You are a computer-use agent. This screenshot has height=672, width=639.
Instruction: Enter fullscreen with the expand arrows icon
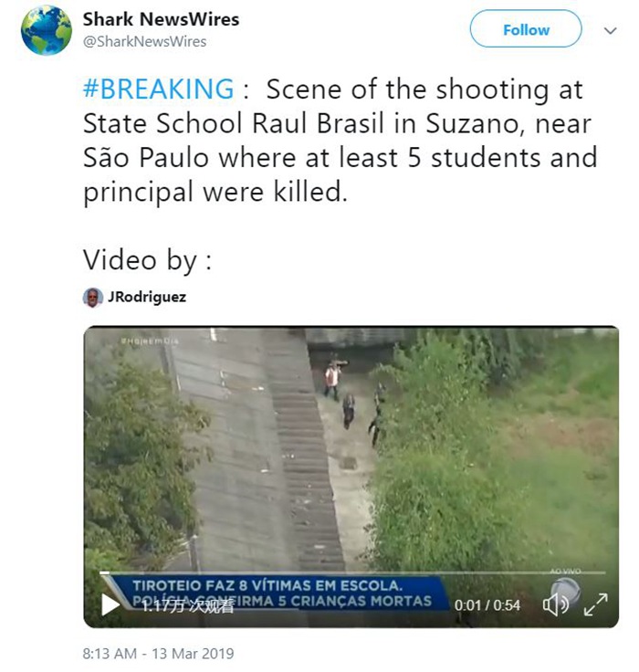pyautogui.click(x=596, y=604)
